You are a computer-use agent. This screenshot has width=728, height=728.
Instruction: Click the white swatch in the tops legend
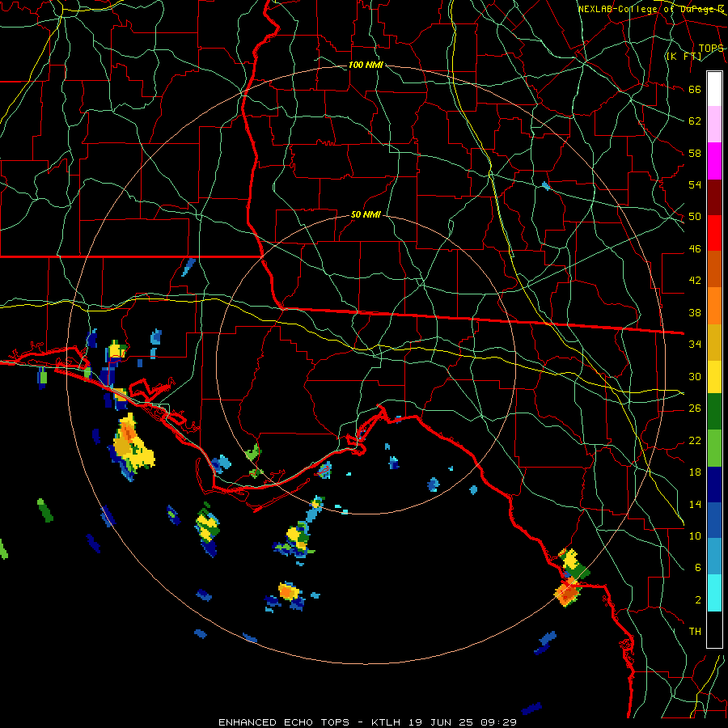[714, 89]
